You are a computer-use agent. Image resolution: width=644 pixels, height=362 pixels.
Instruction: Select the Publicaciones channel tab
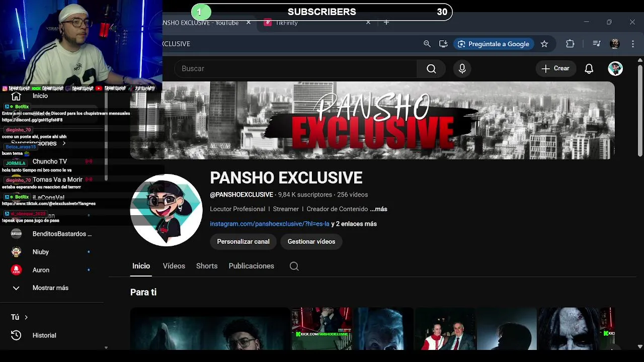click(251, 266)
